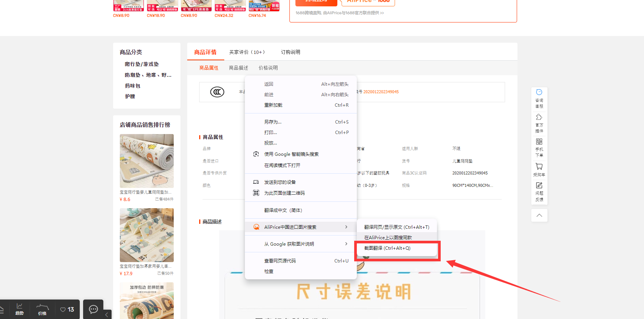Jump to the 商品描述 sub-tab
The width and height of the screenshot is (644, 319).
coord(239,68)
